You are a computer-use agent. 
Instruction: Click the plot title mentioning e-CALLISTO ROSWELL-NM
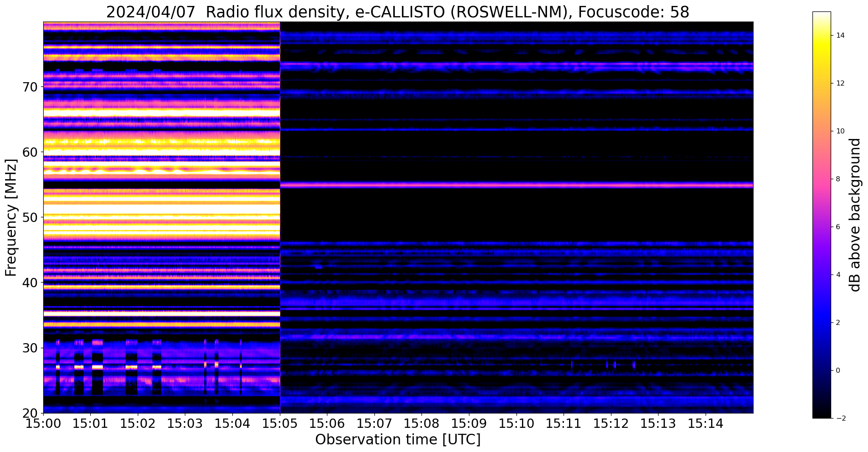pyautogui.click(x=398, y=12)
